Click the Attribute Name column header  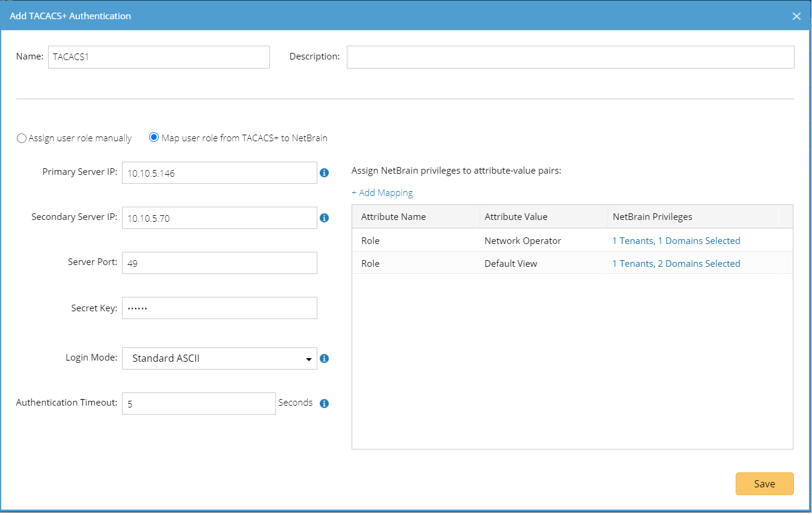click(416, 216)
